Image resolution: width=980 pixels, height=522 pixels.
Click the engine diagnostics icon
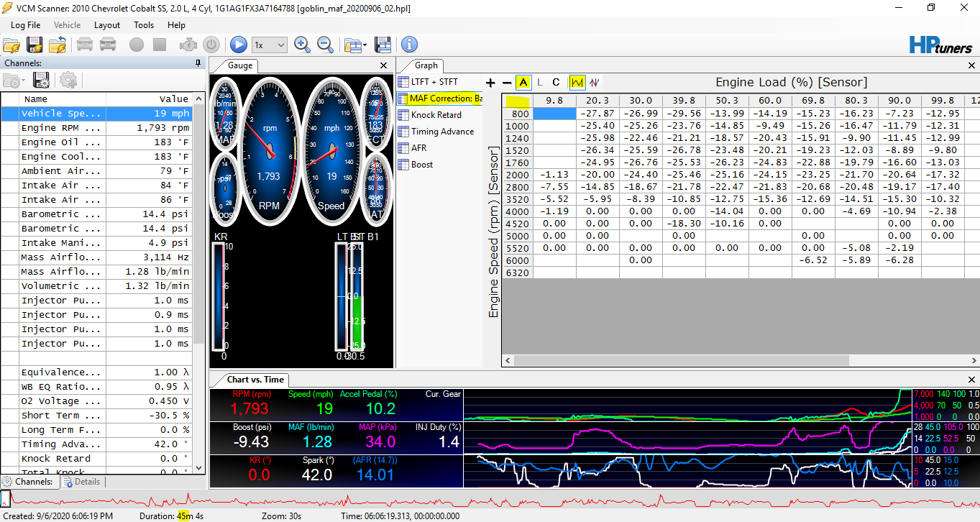[188, 45]
